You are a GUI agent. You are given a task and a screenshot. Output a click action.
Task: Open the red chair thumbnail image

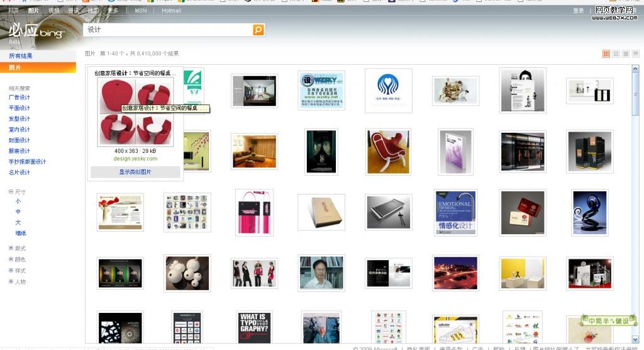coord(388,152)
